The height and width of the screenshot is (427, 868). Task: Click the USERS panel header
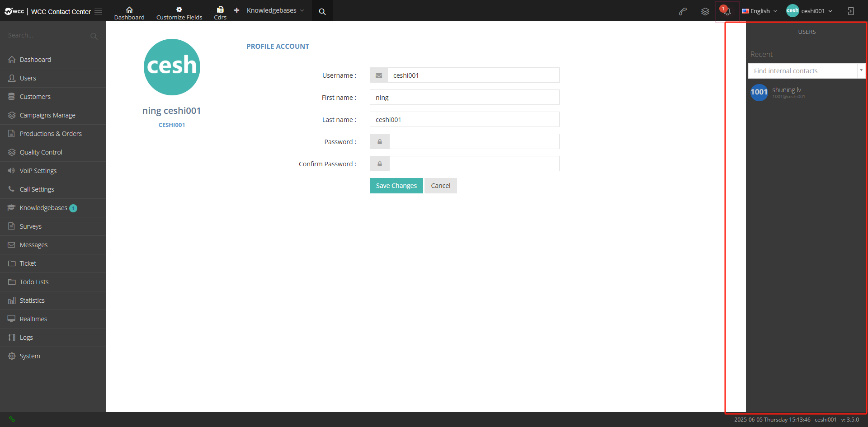pyautogui.click(x=807, y=32)
